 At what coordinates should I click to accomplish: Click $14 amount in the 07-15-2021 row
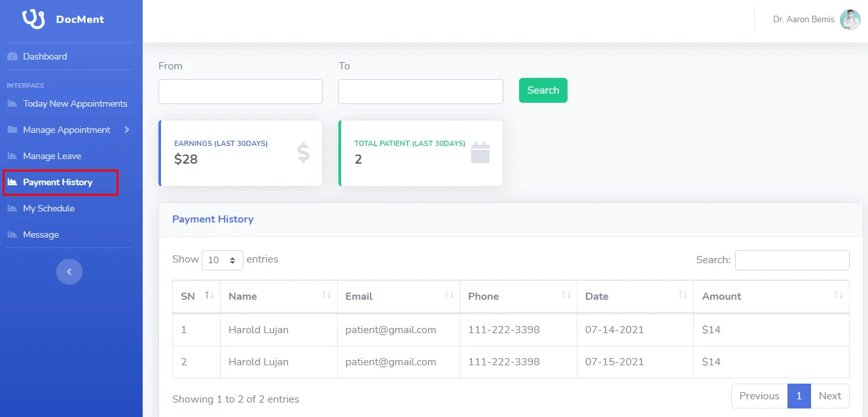click(711, 362)
